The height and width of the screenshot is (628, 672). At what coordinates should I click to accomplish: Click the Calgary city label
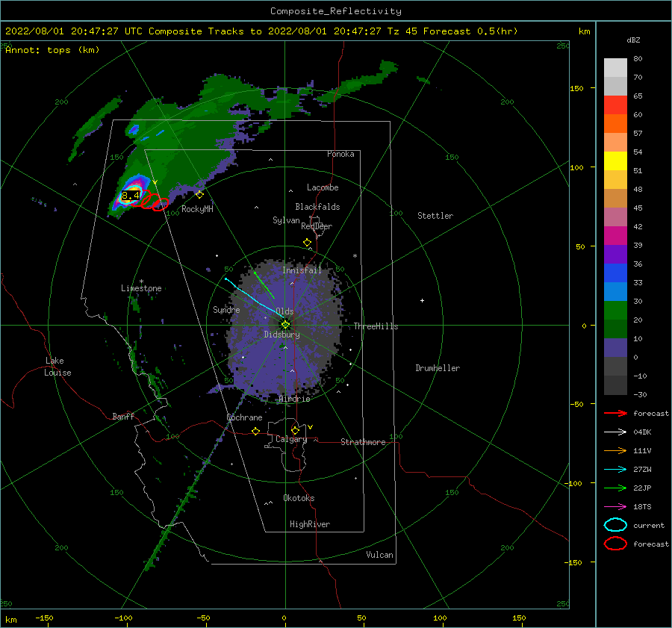291,439
